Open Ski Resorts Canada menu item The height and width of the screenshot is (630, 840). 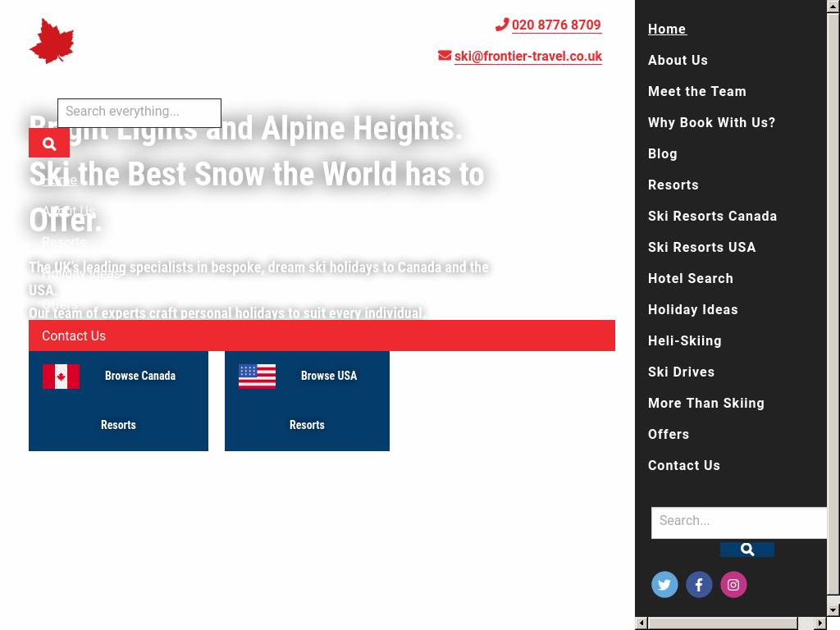(x=712, y=217)
